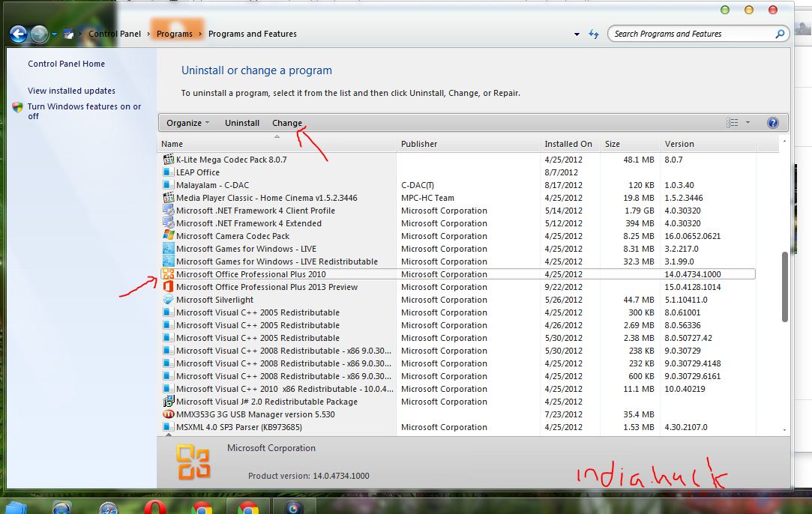
Task: Click Product version 14.0.4734.1000 text
Action: click(x=309, y=476)
